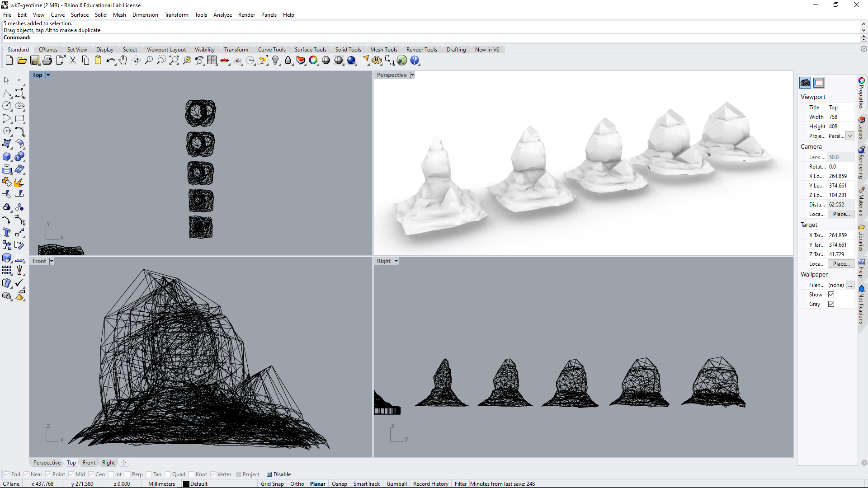This screenshot has height=488, width=868.
Task: Activate the Pan view toolbar icon
Action: coord(123,60)
